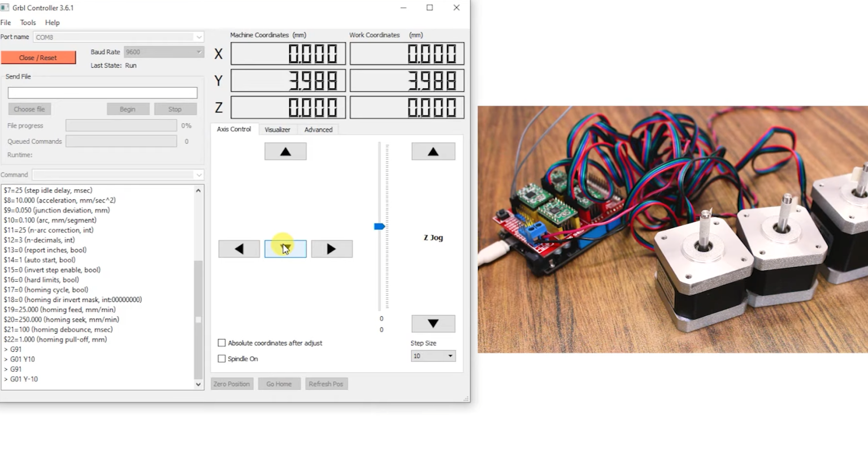Click the Grbl Controller title bar application icon
This screenshot has height=474, width=868.
[6, 7]
